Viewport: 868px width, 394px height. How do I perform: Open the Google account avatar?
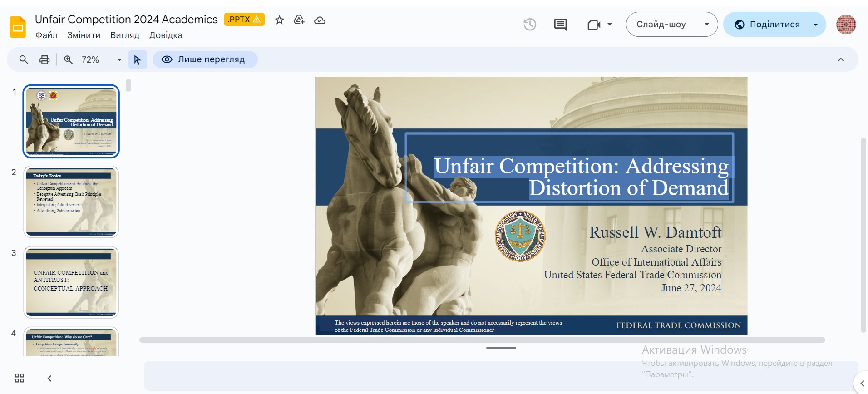click(x=846, y=25)
